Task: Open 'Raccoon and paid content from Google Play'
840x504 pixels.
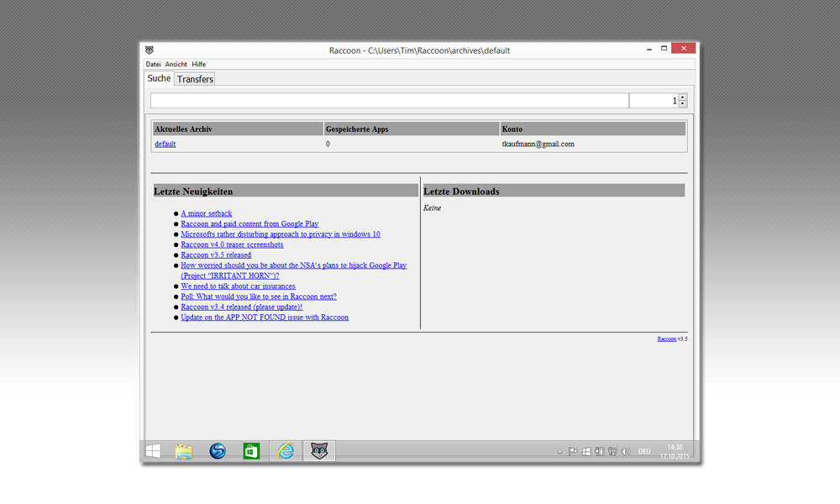Action: pyautogui.click(x=249, y=224)
